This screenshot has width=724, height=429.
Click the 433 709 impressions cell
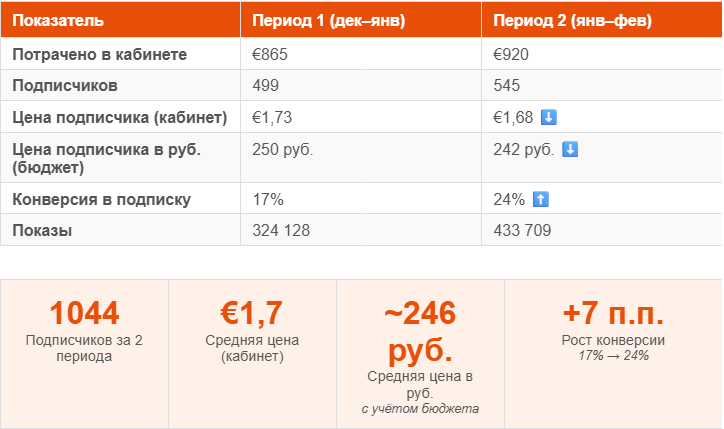point(523,230)
